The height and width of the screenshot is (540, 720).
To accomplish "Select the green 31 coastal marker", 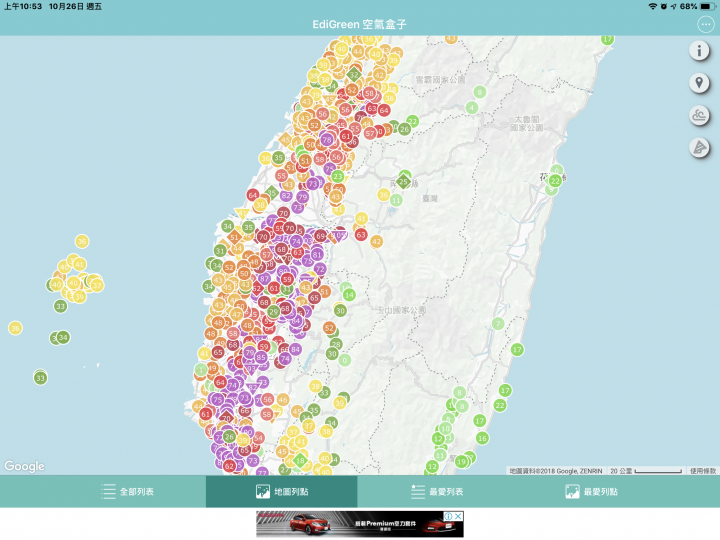I will 220,251.
